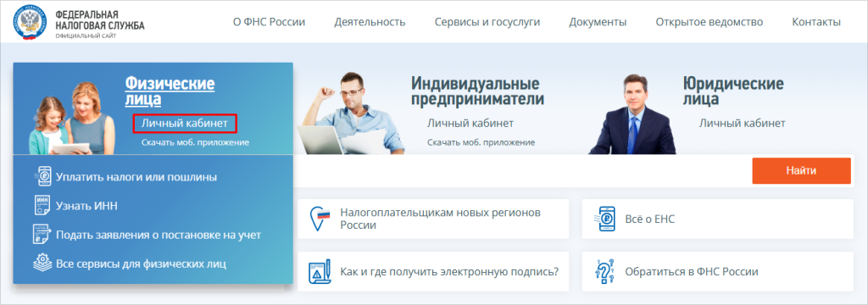Image resolution: width=868 pixels, height=305 pixels.
Task: Click Скачать моб. приложение under Индивидуальные предприниматели
Action: [x=481, y=142]
